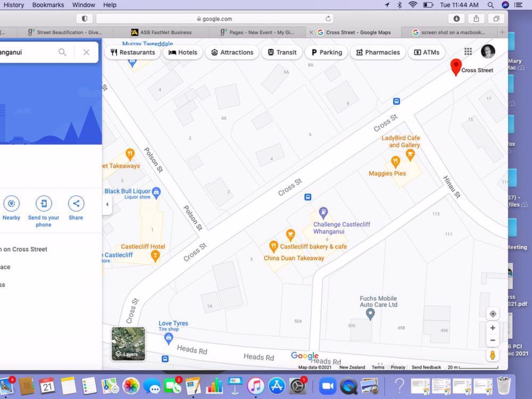Zoom in with the plus button
Image resolution: width=532 pixels, height=399 pixels.
[x=493, y=328]
